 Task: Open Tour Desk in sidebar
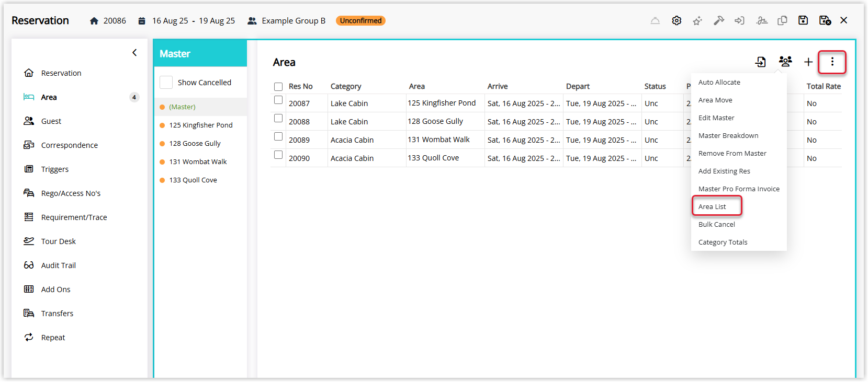point(59,241)
